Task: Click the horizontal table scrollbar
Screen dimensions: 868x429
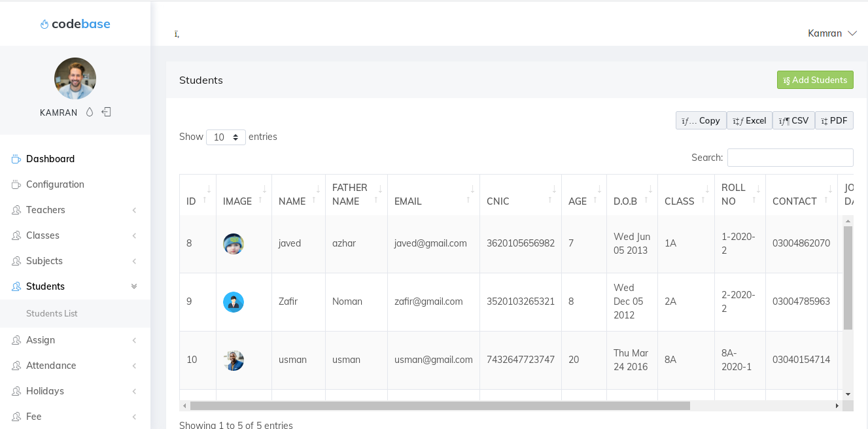Action: point(440,405)
